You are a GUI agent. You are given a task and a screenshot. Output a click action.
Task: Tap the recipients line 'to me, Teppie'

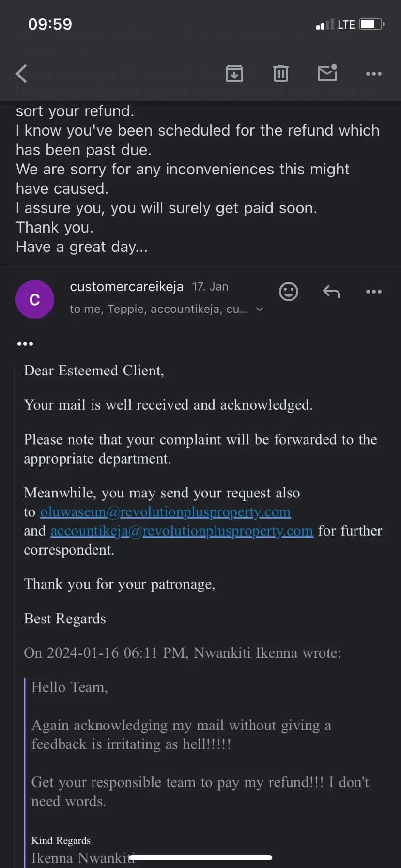click(x=158, y=310)
